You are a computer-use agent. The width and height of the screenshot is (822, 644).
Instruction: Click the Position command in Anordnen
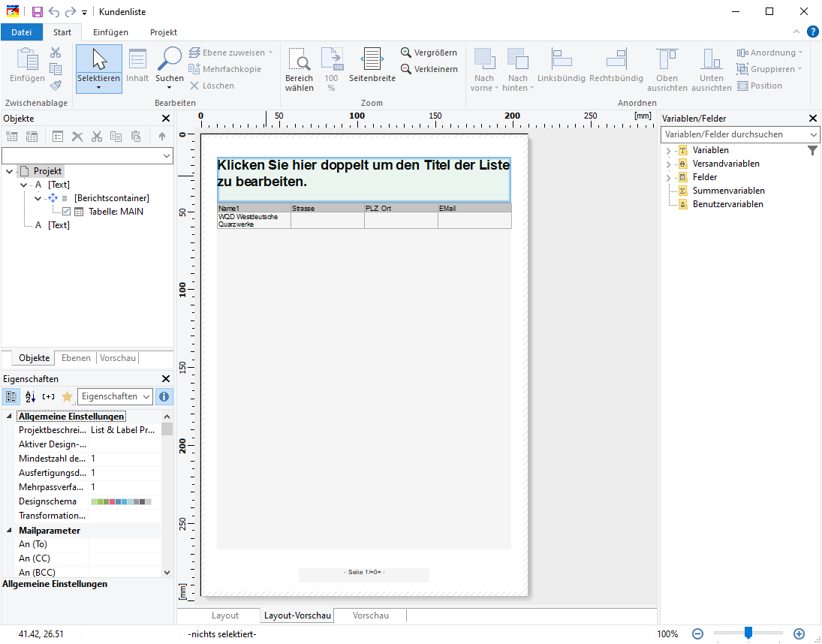pyautogui.click(x=759, y=86)
